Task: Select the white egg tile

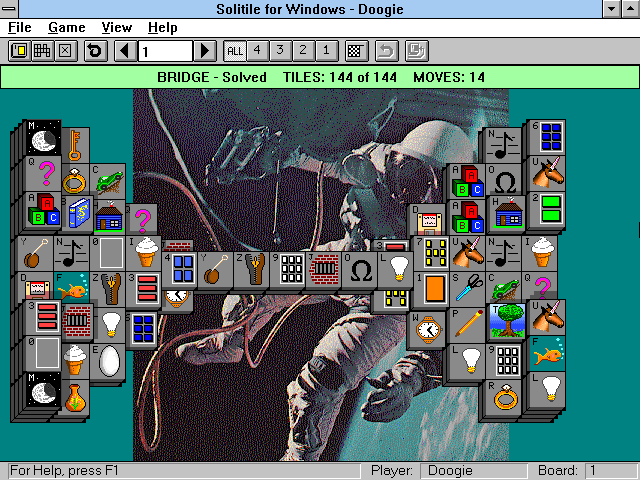Action: click(108, 361)
